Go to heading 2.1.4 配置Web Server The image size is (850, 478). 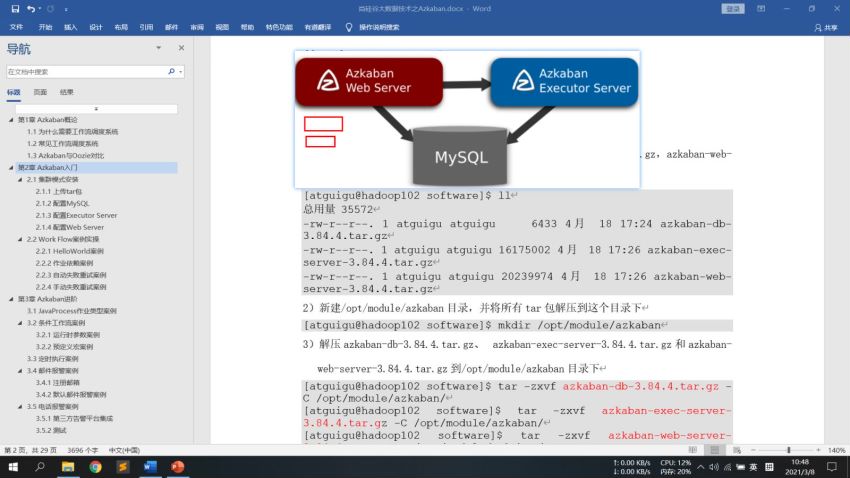[x=70, y=227]
